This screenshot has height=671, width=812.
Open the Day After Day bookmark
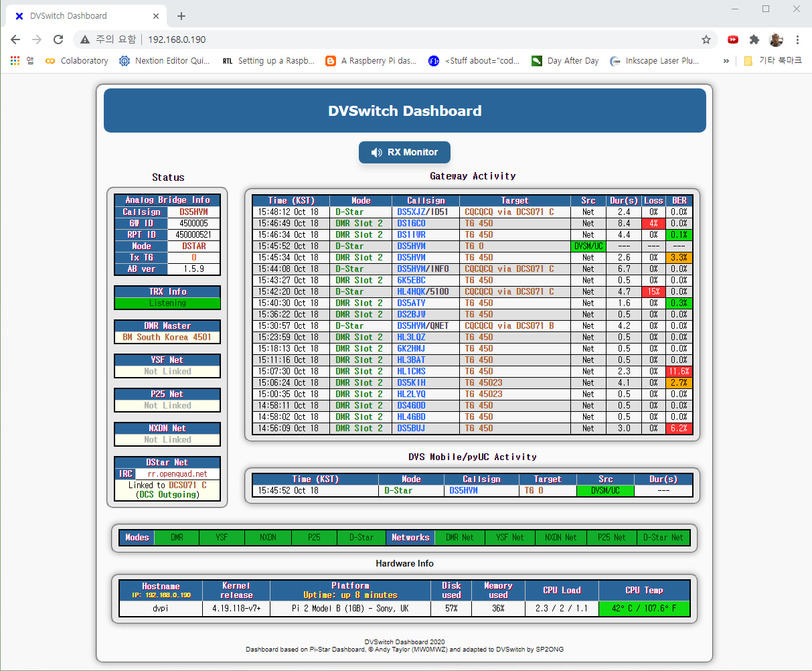coord(566,60)
